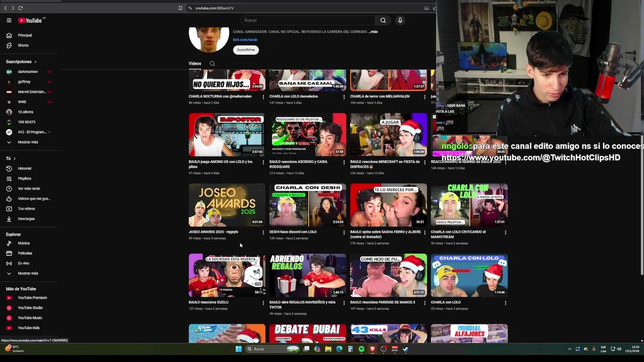Open BAULO opina sobre SASHA FERRO title
Image resolution: width=644 pixels, height=362 pixels.
(x=385, y=234)
